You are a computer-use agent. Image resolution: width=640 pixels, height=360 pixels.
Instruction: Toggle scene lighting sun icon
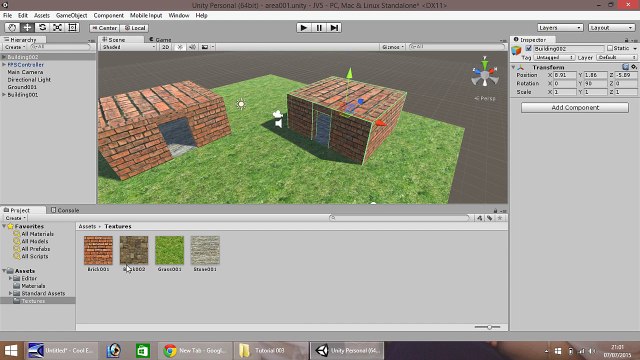(x=179, y=47)
